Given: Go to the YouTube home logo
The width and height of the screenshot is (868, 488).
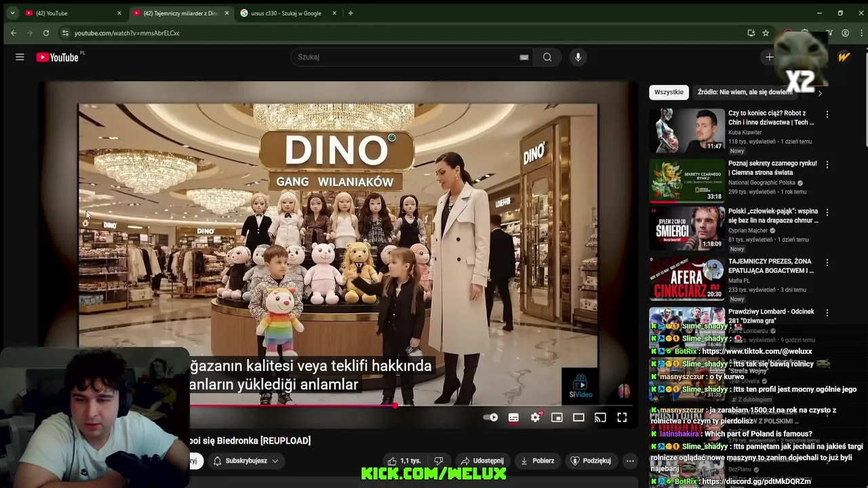Looking at the screenshot, I should [58, 58].
